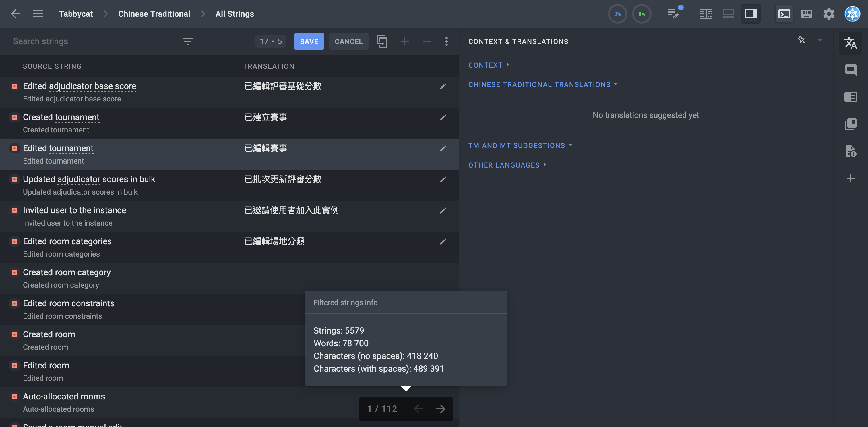
Task: Open the string filter icon
Action: click(x=187, y=41)
